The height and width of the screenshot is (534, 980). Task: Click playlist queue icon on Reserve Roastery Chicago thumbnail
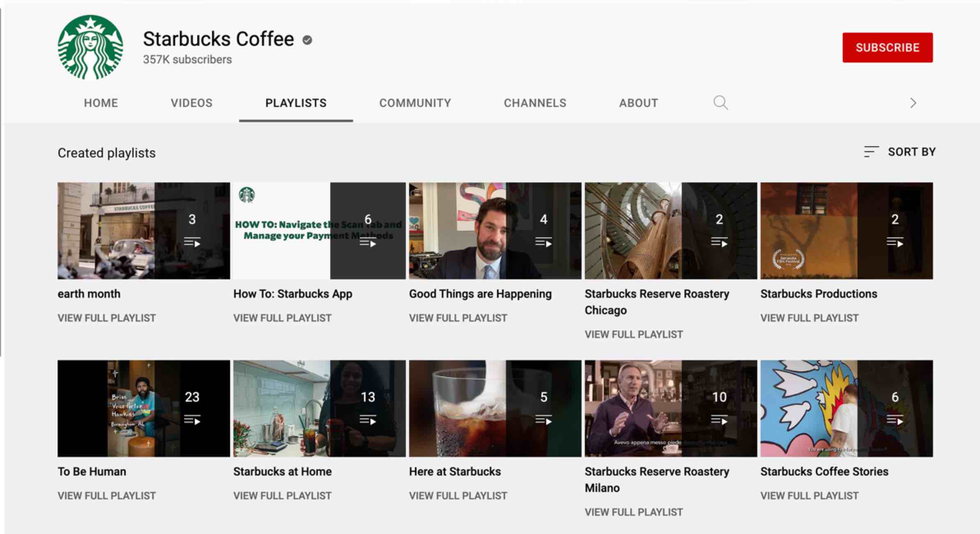click(x=719, y=242)
